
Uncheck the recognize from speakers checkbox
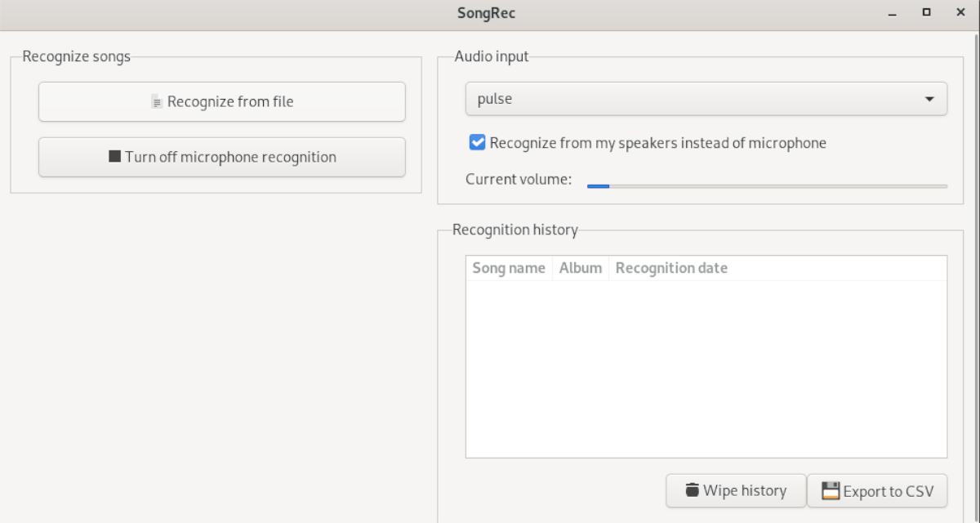point(477,143)
